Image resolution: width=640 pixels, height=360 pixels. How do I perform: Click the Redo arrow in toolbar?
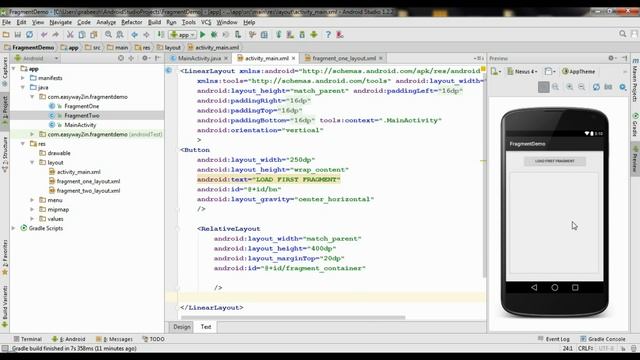click(x=56, y=35)
